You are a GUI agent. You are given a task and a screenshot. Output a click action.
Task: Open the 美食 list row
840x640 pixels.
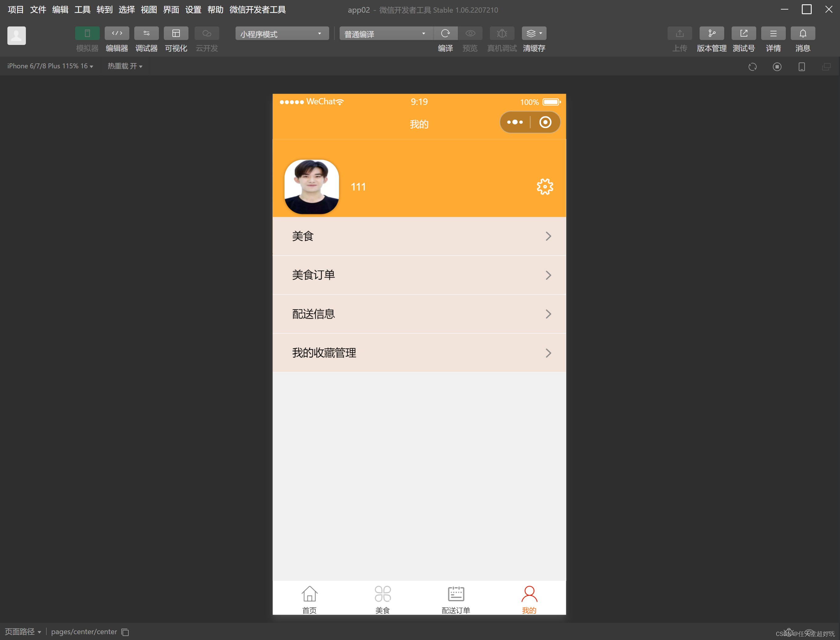point(419,236)
